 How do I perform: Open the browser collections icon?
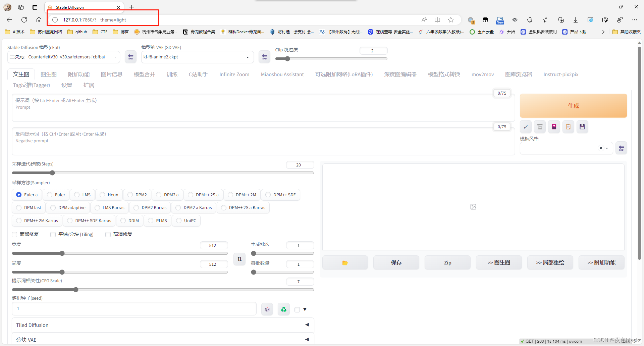(561, 20)
